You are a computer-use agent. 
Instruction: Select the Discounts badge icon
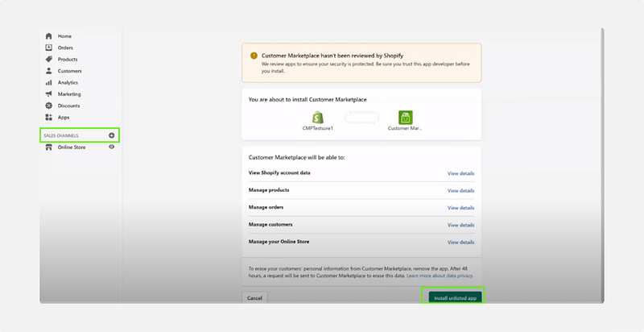[49, 106]
